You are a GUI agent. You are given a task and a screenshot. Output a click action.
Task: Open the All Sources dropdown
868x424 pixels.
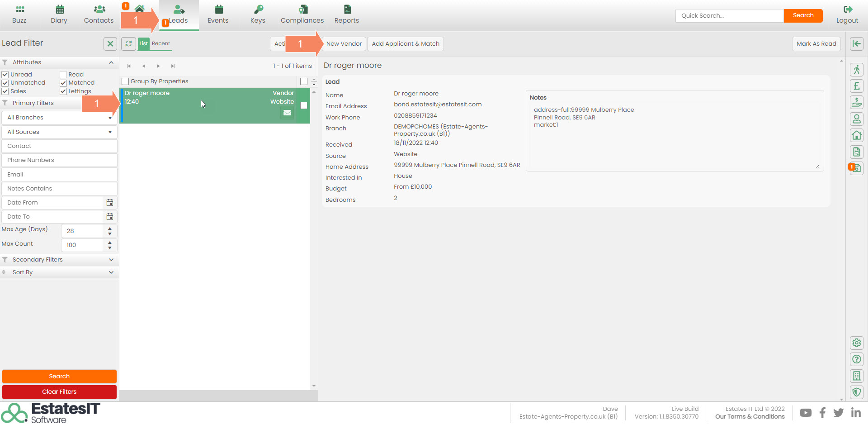coord(59,132)
